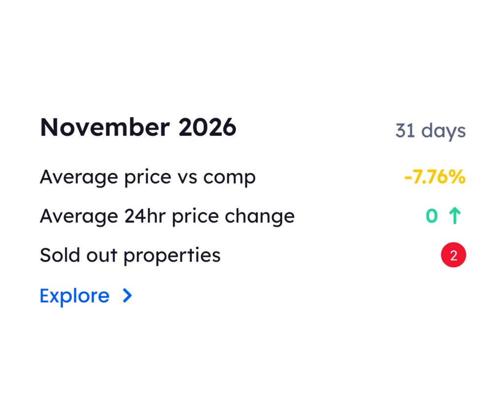Click the year 2026 in the heading
The height and width of the screenshot is (420, 504).
(x=207, y=128)
